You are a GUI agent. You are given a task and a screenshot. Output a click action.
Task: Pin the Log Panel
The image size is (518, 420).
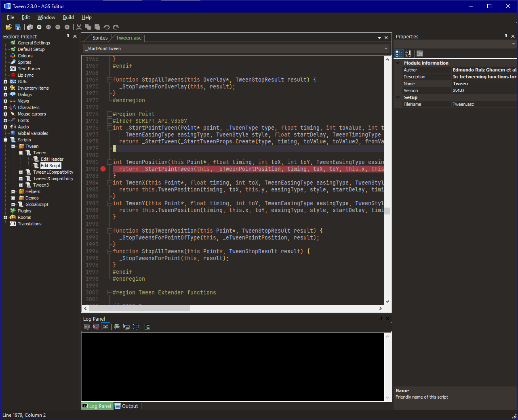[381, 319]
